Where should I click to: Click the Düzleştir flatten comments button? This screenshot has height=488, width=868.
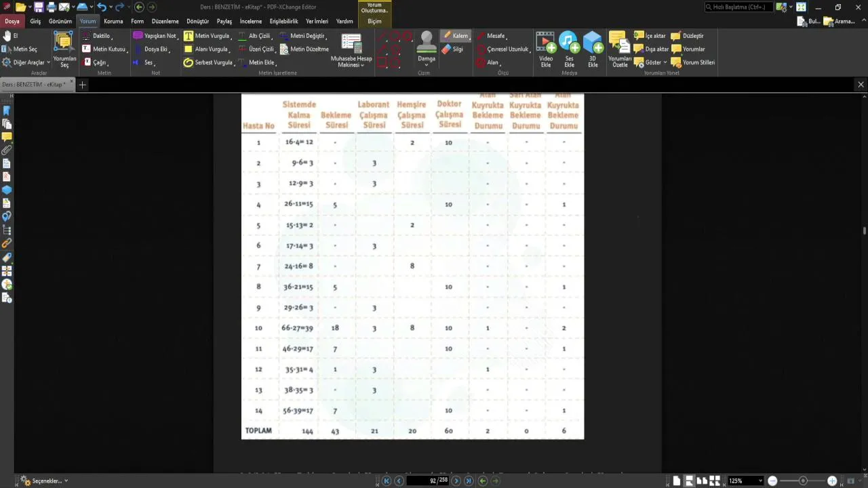[688, 36]
